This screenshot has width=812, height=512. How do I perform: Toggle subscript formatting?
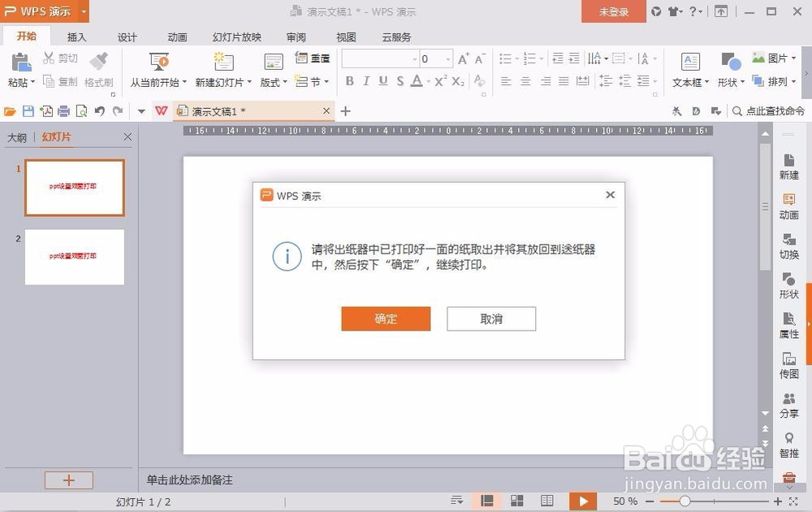point(458,80)
